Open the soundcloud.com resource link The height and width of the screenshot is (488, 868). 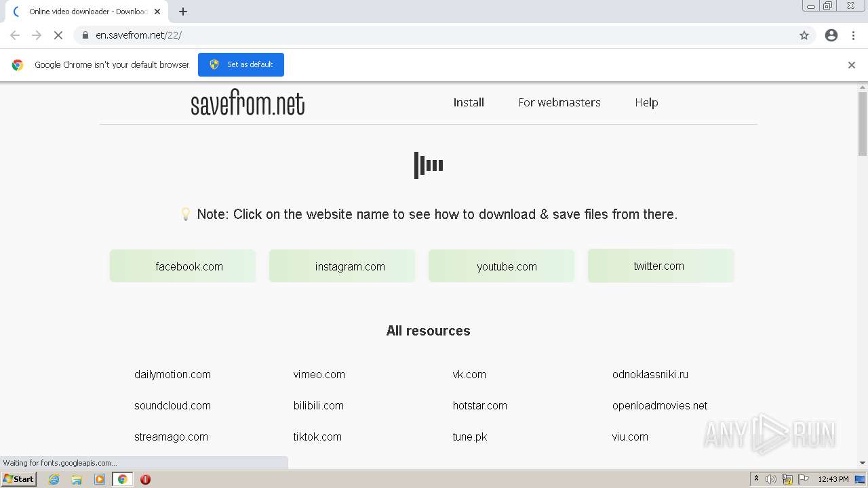pyautogui.click(x=172, y=405)
